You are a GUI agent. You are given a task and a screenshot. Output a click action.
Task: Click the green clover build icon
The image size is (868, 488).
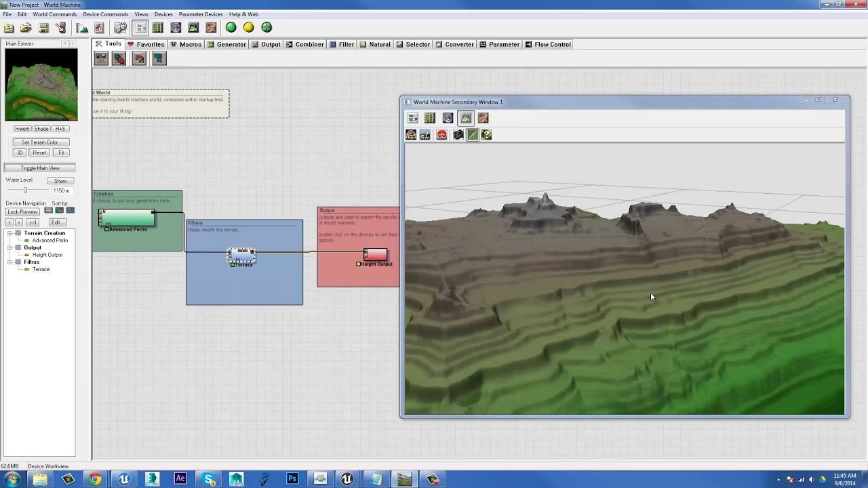pyautogui.click(x=267, y=28)
